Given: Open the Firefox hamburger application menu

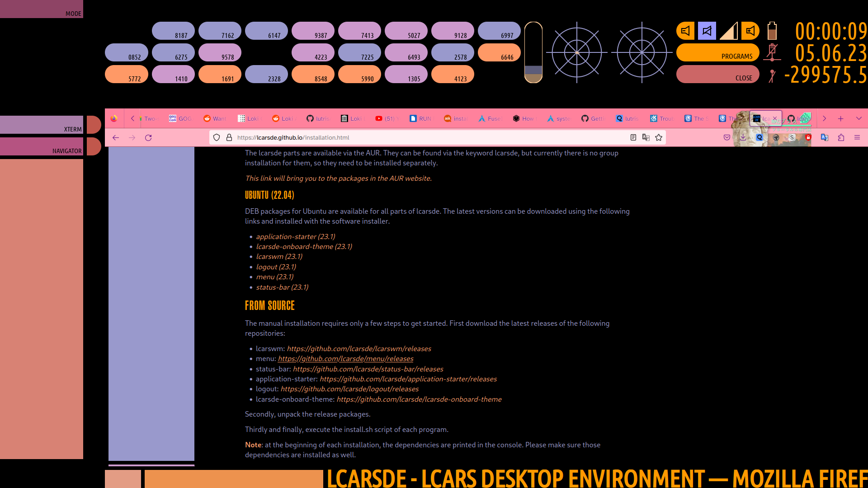Looking at the screenshot, I should 857,137.
